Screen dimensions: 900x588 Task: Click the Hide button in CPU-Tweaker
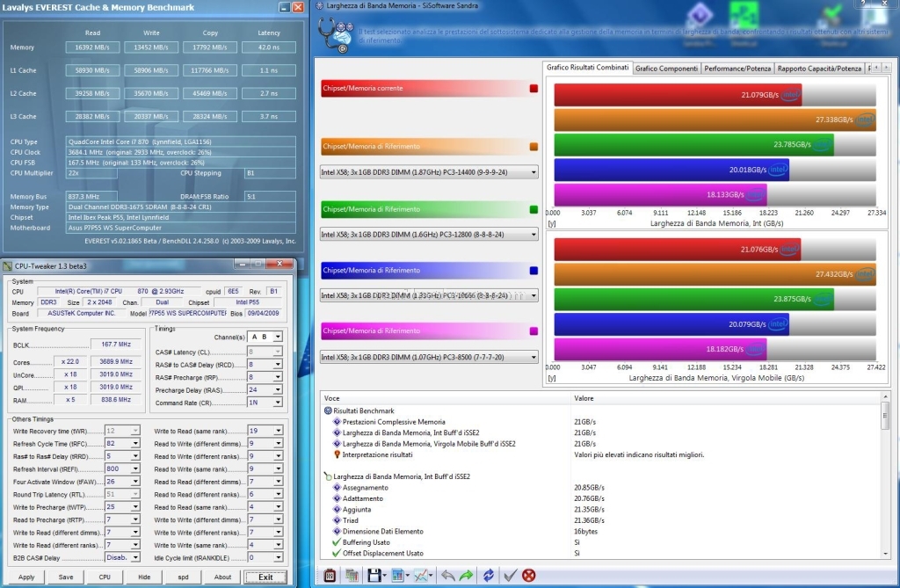click(x=144, y=577)
